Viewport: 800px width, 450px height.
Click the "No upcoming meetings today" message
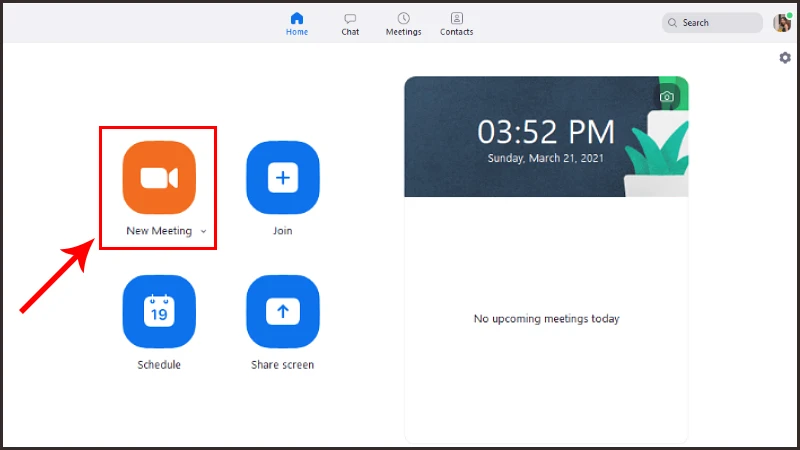tap(546, 319)
